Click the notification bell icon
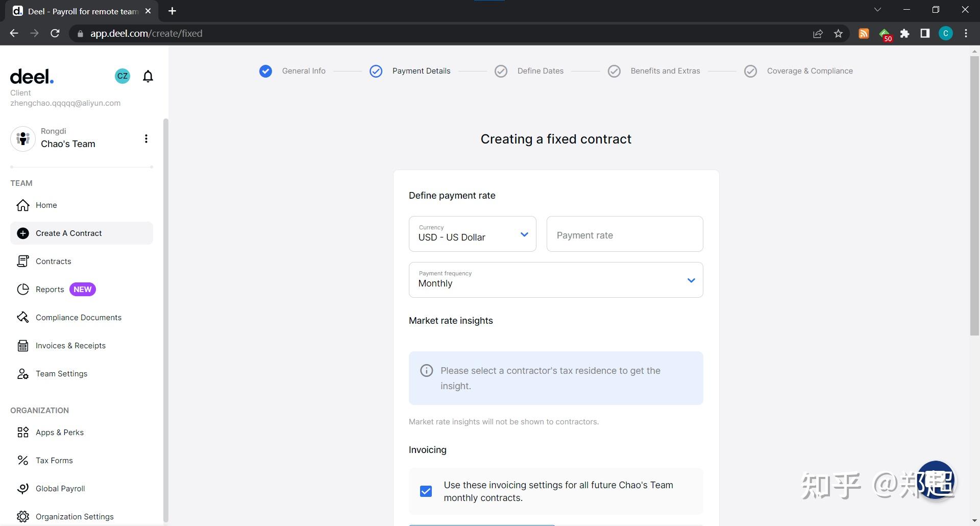980x526 pixels. pos(148,77)
